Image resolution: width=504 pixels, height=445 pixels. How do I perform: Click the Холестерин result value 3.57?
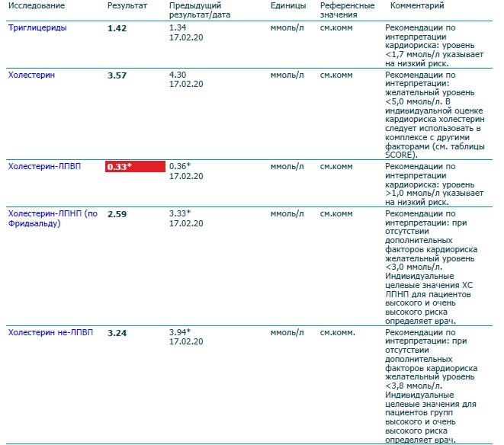[117, 75]
